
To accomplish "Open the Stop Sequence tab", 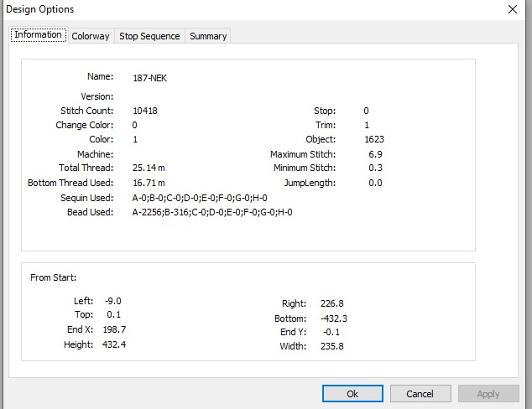I will 149,36.
